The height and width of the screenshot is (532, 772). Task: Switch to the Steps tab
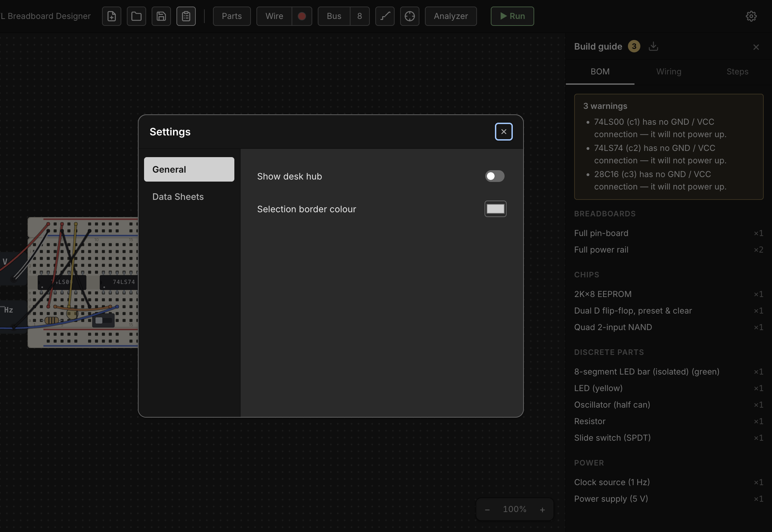coord(738,72)
